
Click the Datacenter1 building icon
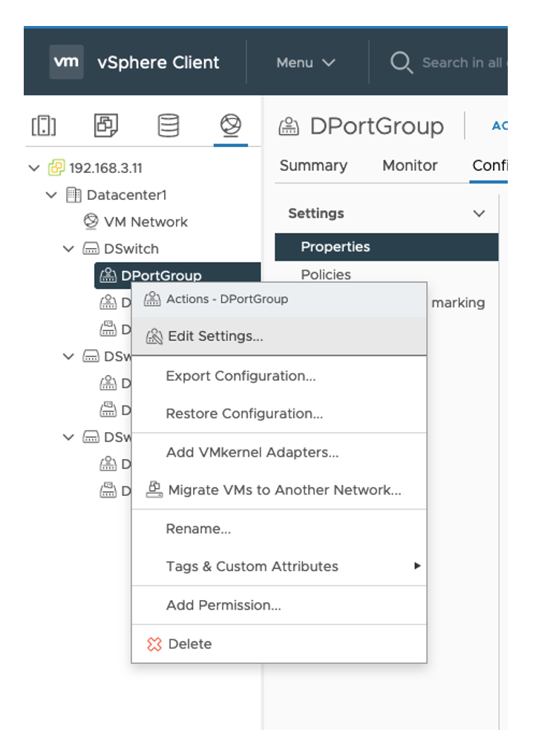[73, 195]
